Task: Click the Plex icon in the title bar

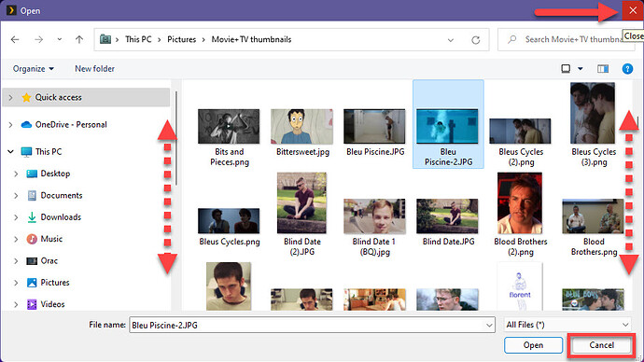Action: pos(11,10)
